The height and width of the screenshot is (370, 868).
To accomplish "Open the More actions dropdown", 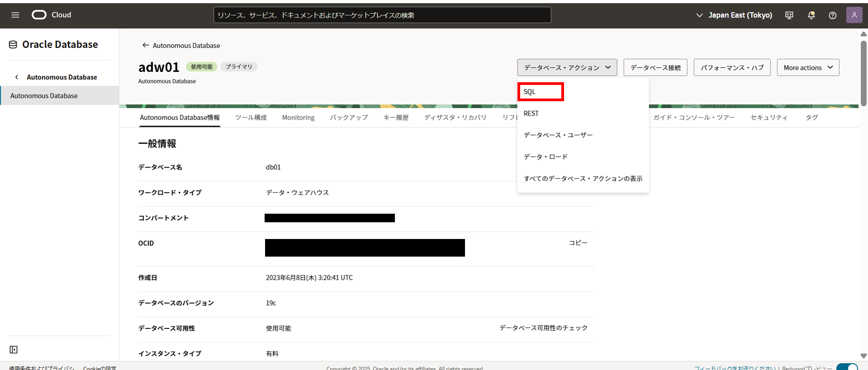I will pyautogui.click(x=808, y=67).
